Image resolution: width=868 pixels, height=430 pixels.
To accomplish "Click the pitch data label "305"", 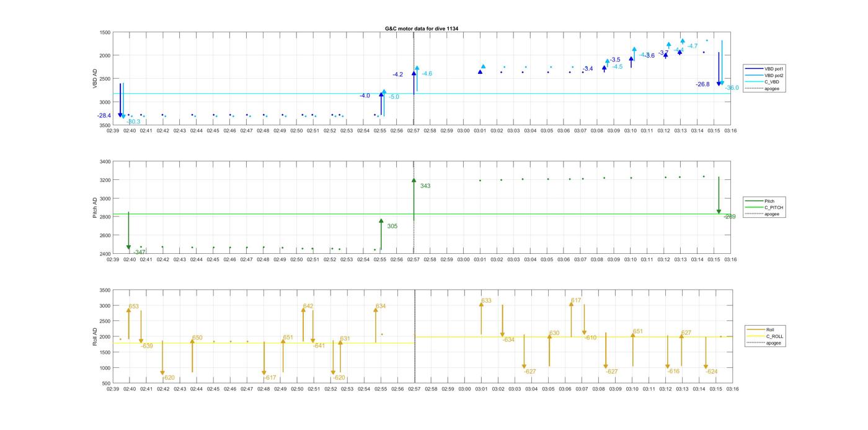I will (x=392, y=226).
